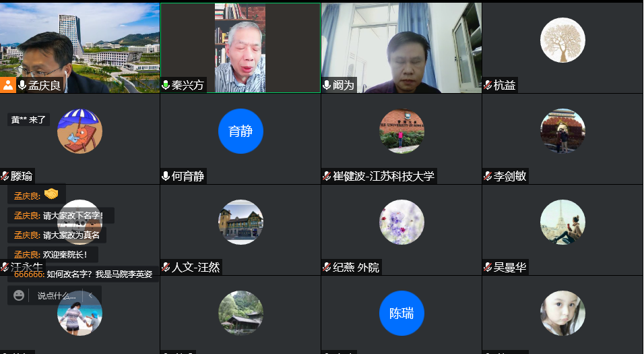Click the name label 人文-汪然
Viewport: 644px width, 354px height.
point(196,267)
